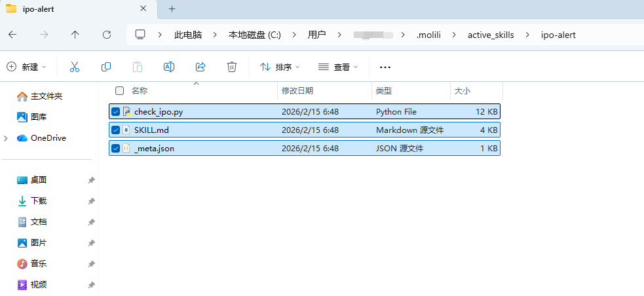Expand the OneDrive tree node
Screen dimensions: 644x296
click(6, 138)
